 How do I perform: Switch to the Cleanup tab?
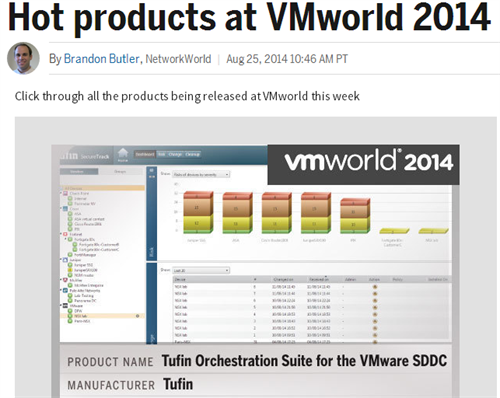tap(192, 154)
